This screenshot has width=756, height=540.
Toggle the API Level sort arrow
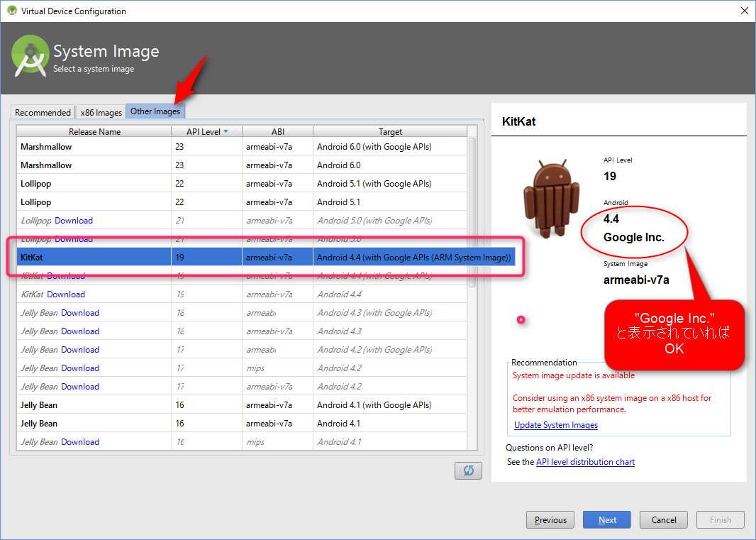[226, 132]
